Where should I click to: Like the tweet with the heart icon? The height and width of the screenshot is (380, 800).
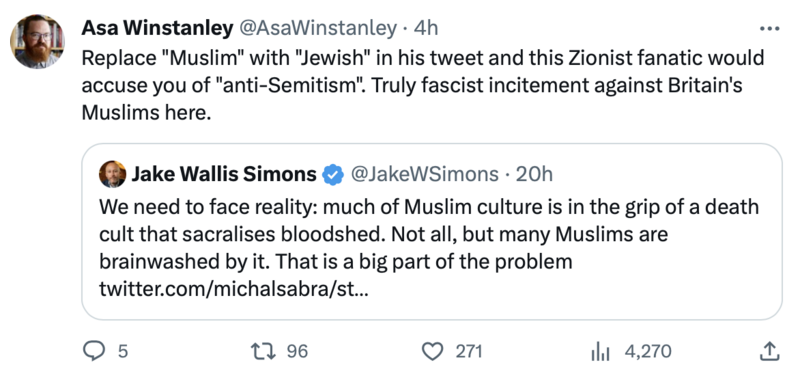click(x=433, y=351)
